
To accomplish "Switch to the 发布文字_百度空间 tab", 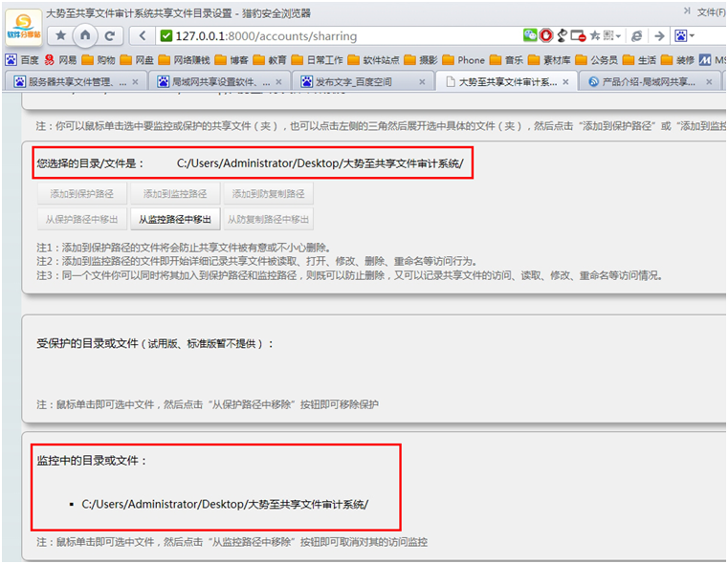I will [354, 82].
